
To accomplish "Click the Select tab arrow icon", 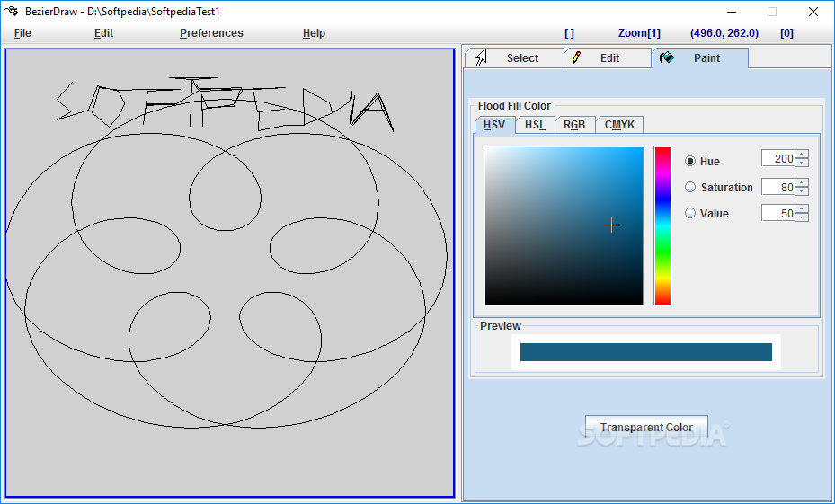I will [481, 57].
